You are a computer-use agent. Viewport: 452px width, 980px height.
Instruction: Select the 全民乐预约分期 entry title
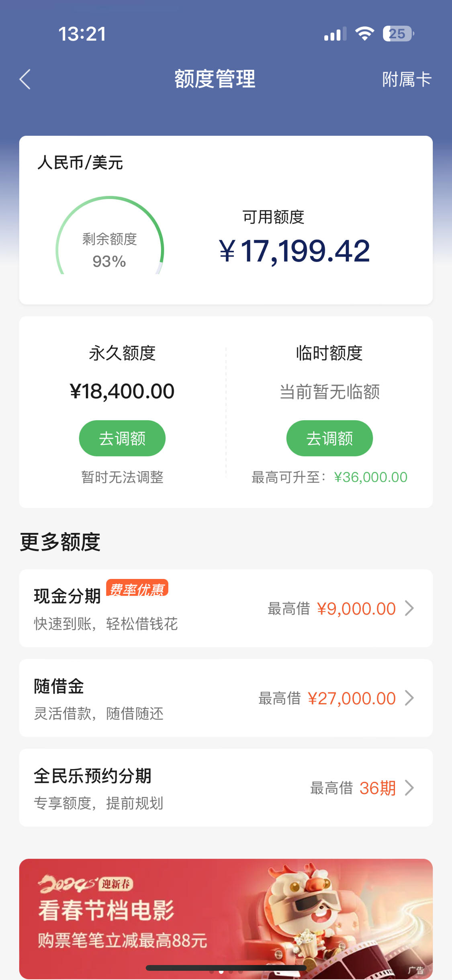click(92, 775)
